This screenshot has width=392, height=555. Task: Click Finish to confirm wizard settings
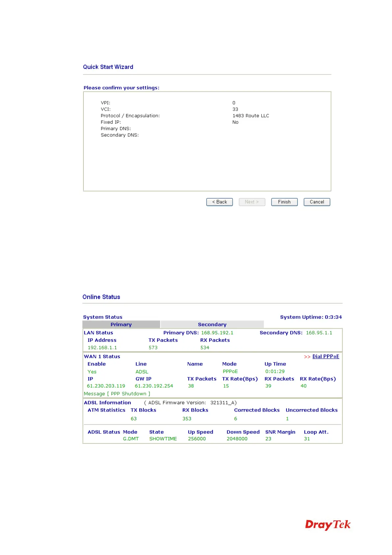[284, 202]
